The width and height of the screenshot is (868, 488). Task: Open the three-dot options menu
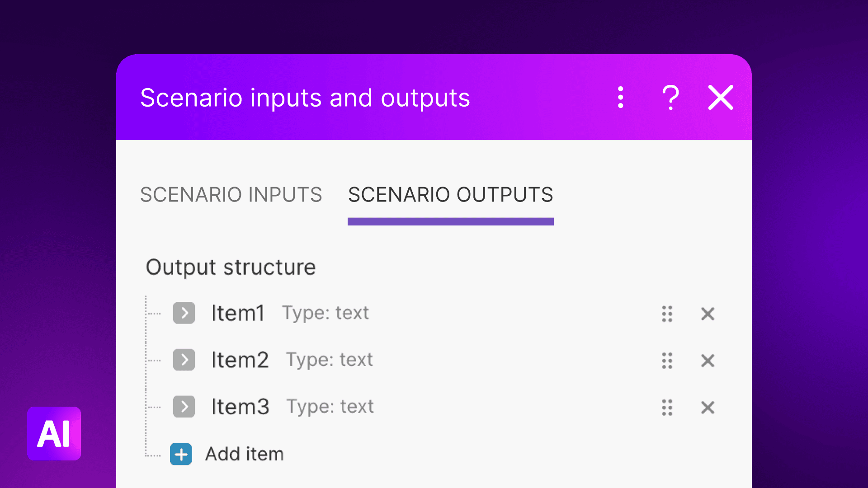pyautogui.click(x=620, y=97)
